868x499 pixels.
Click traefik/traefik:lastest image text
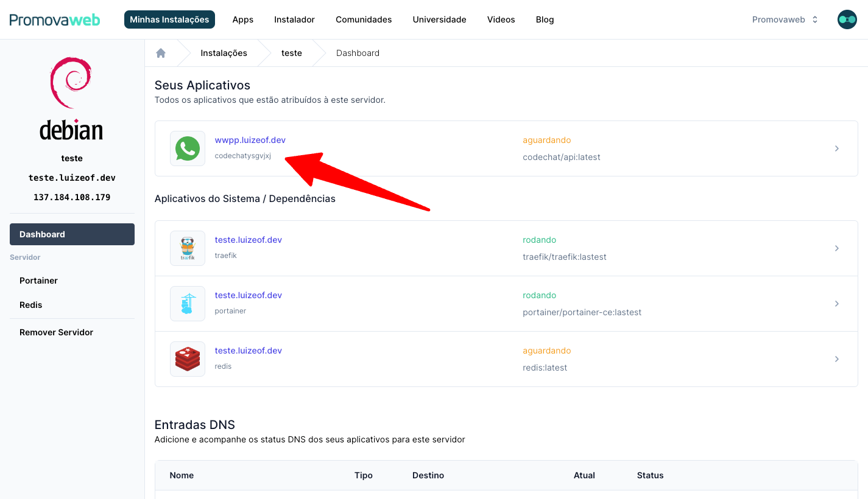click(565, 257)
